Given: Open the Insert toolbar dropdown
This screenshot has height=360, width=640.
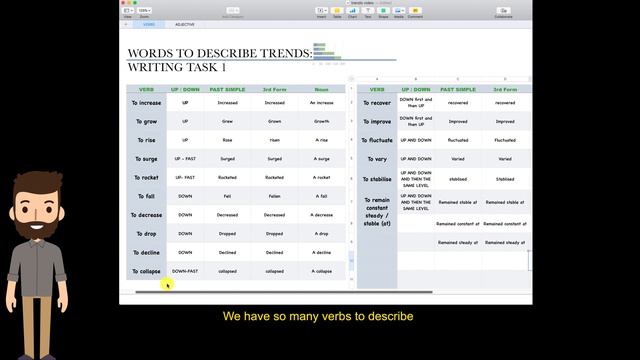Looking at the screenshot, I should pyautogui.click(x=321, y=11).
